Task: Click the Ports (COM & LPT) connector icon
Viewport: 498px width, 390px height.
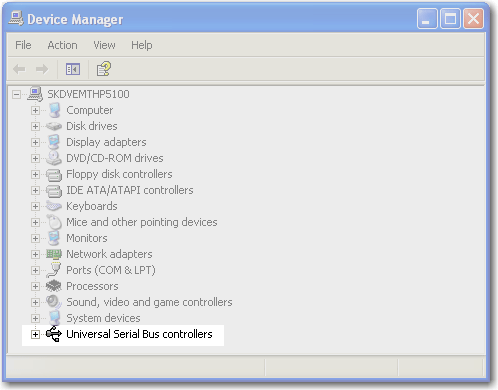Action: pyautogui.click(x=54, y=270)
